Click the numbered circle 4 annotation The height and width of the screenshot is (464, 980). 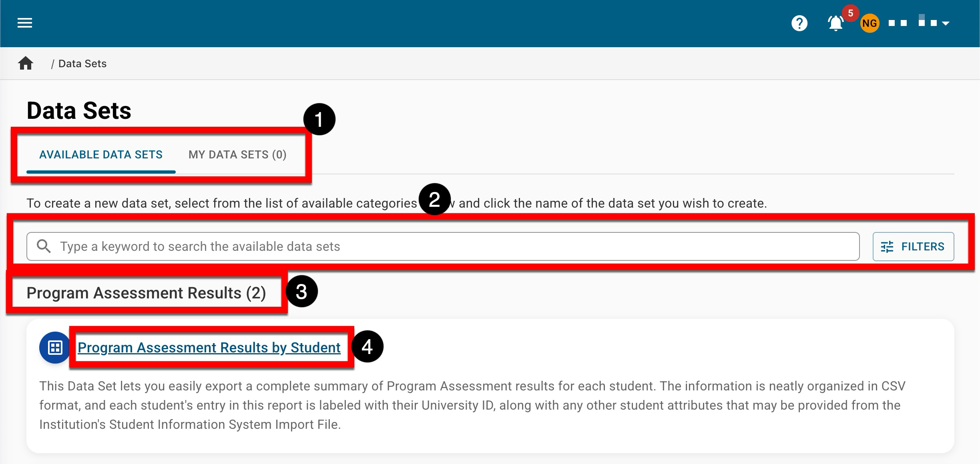[x=367, y=346]
